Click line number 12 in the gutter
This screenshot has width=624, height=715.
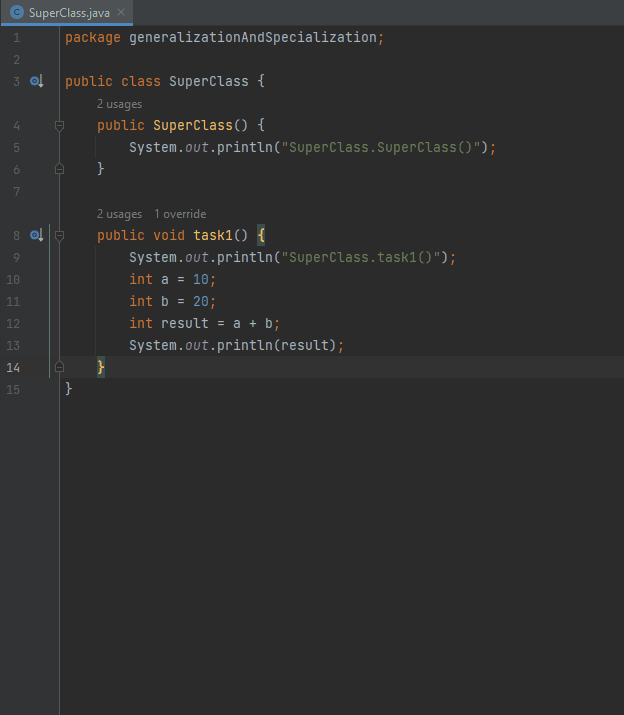pyautogui.click(x=13, y=323)
